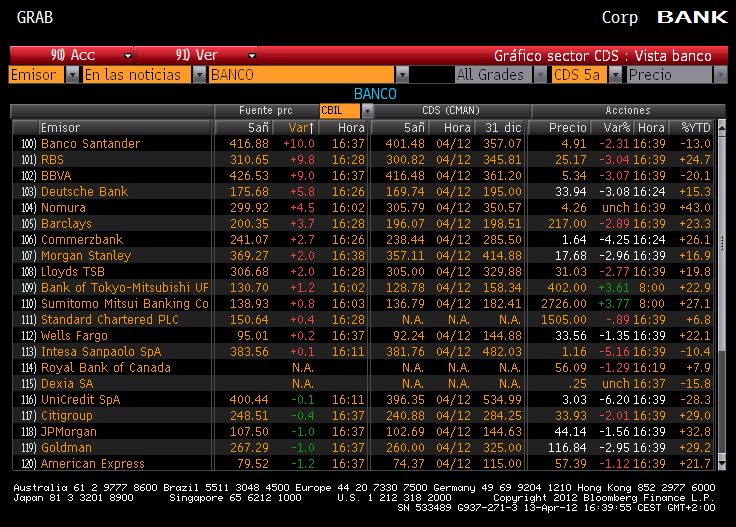This screenshot has height=527, width=736.
Task: Open 106) Commerzbank row
Action: 362,239
